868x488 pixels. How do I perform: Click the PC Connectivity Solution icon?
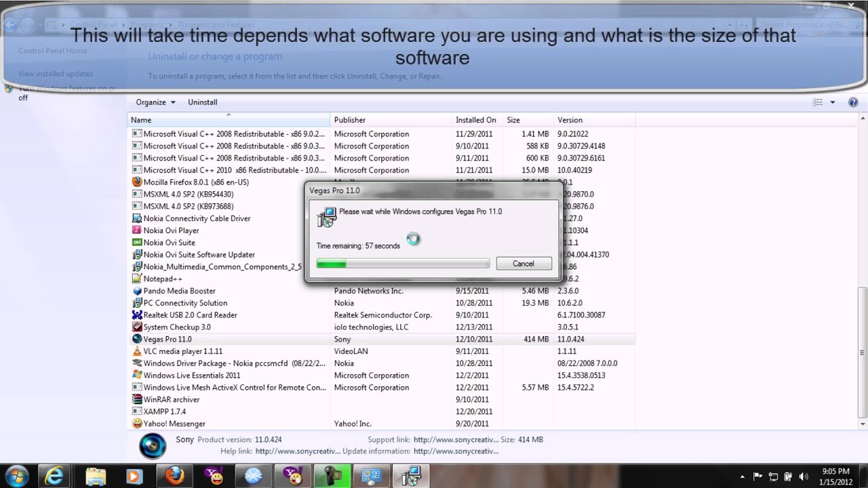[x=137, y=303]
